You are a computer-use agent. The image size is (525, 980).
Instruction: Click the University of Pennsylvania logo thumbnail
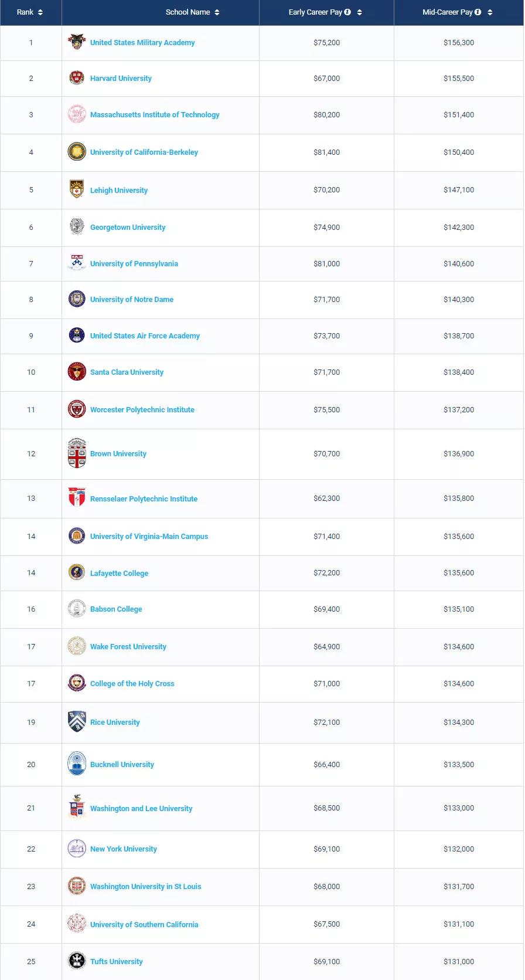(77, 263)
